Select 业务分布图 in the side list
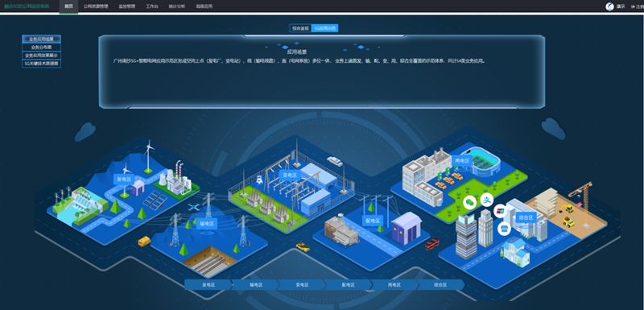The width and height of the screenshot is (644, 310). click(x=42, y=48)
